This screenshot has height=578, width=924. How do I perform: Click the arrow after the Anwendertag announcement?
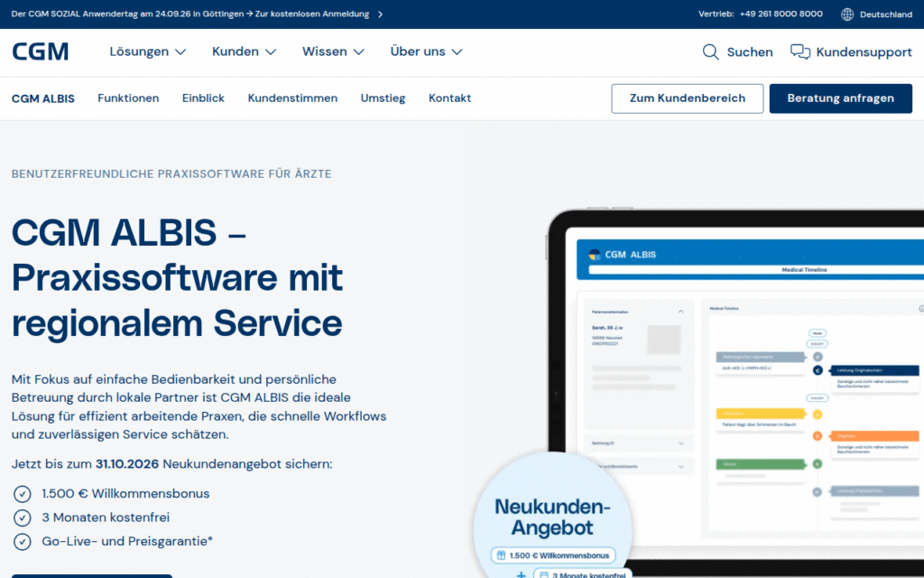pos(380,14)
